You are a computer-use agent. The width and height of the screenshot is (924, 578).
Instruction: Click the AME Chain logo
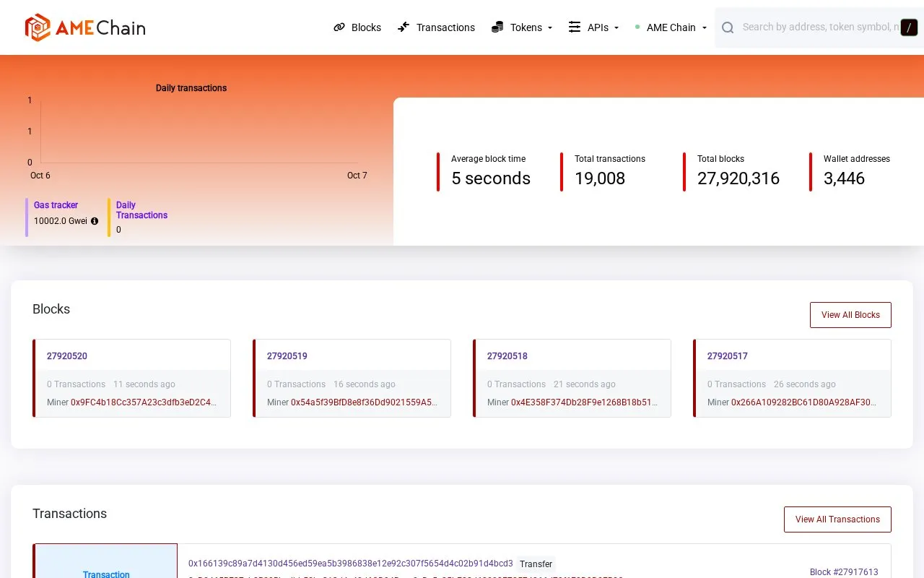(85, 27)
